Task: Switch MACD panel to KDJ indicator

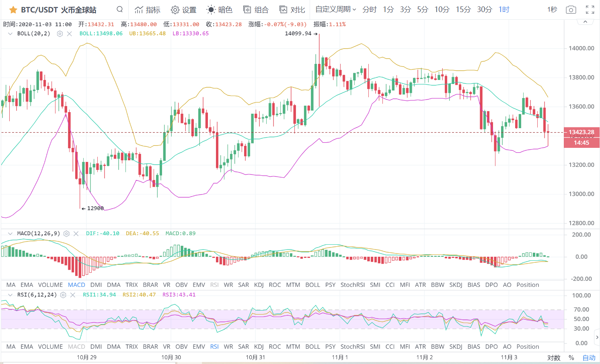Action: (x=259, y=285)
